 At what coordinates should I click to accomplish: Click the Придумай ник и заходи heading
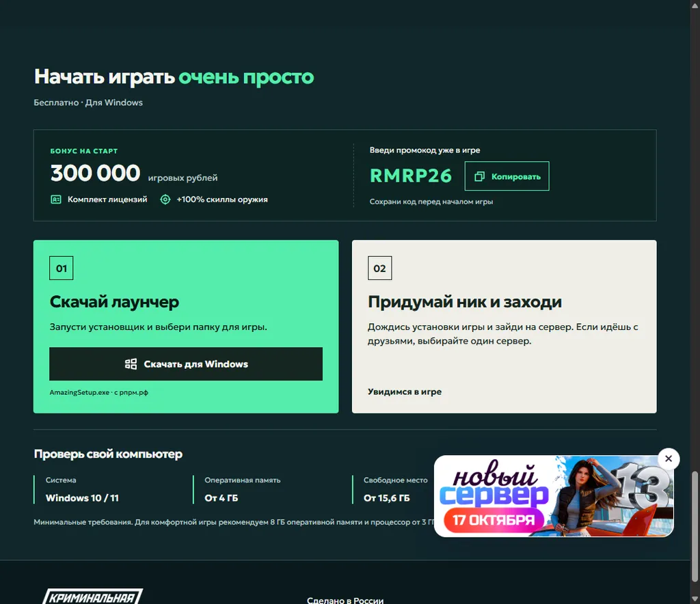click(465, 302)
